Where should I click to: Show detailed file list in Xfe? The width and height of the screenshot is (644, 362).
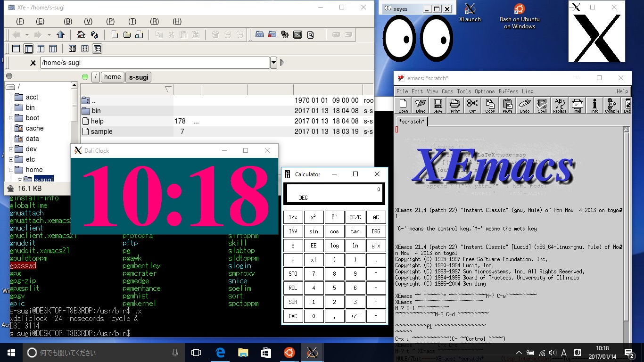[x=97, y=49]
